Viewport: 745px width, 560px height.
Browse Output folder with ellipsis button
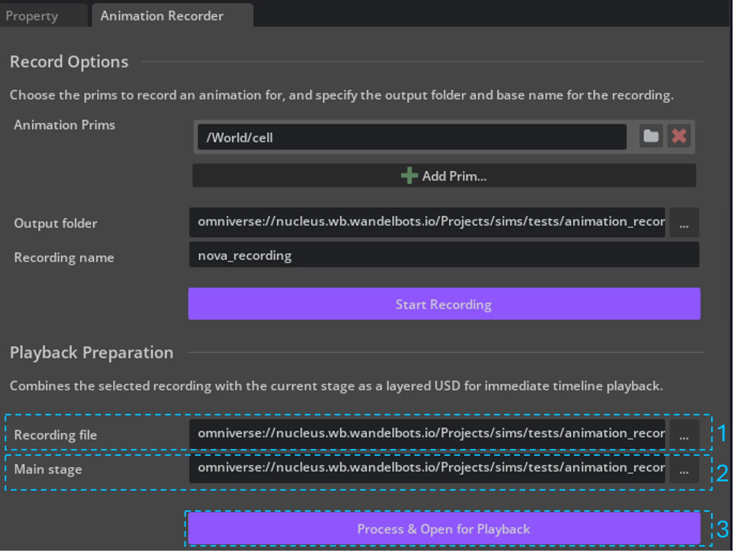(x=684, y=223)
